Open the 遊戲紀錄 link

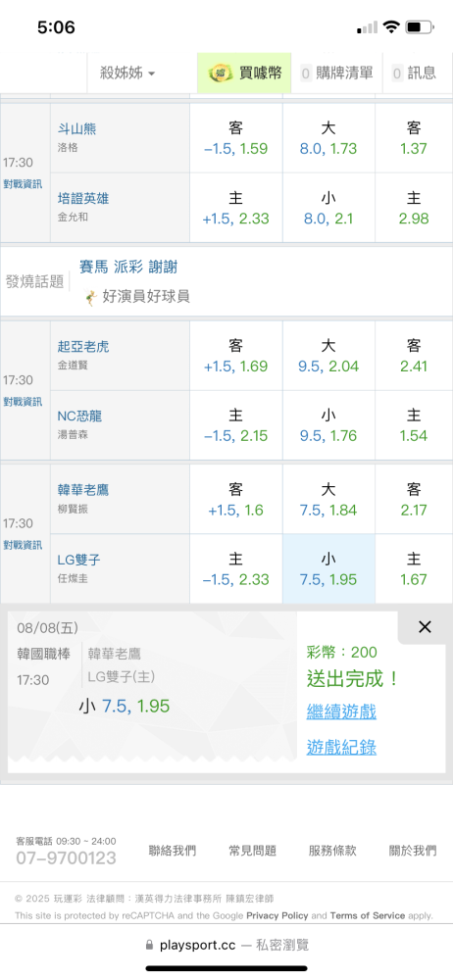click(x=341, y=747)
